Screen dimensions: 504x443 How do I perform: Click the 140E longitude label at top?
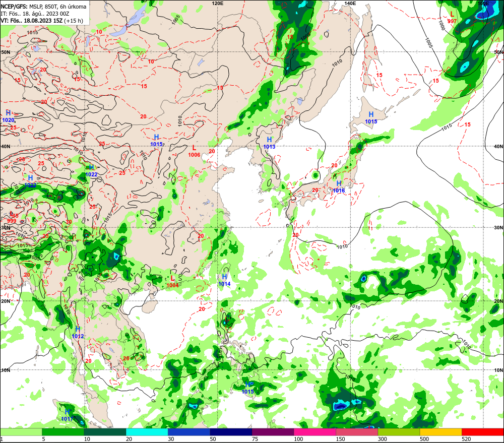[x=350, y=3]
